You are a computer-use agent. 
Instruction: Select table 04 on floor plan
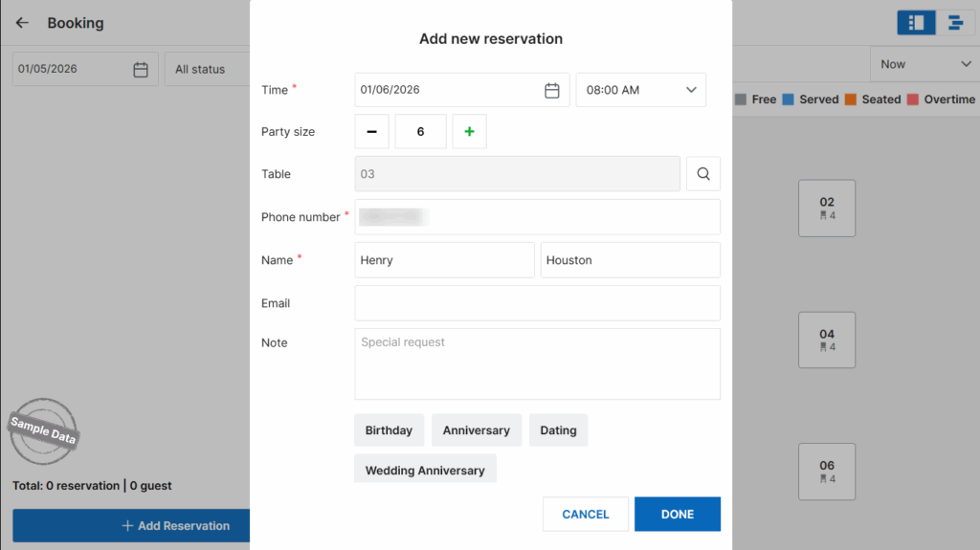coord(827,340)
